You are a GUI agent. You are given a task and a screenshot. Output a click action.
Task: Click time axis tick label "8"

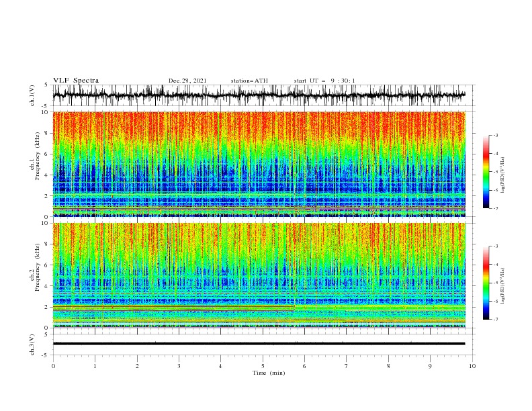(388, 366)
